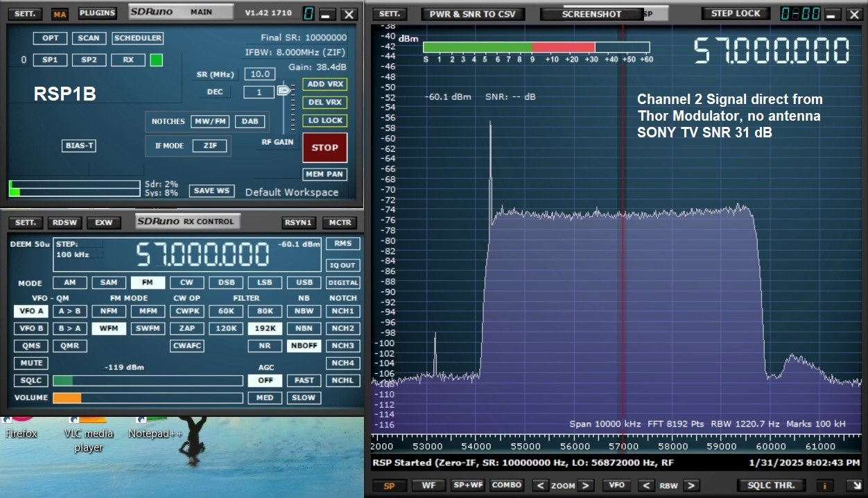Image resolution: width=868 pixels, height=498 pixels.
Task: Click the green indicator beside RX button
Action: [x=156, y=60]
